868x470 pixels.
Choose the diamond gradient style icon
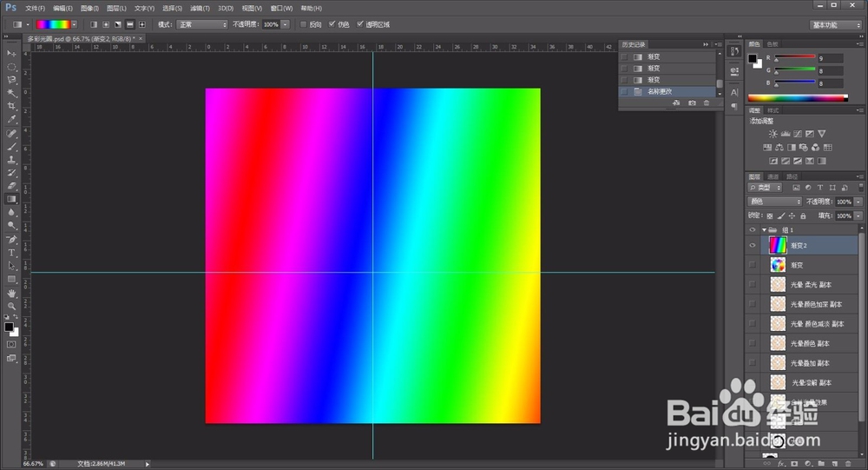point(142,24)
